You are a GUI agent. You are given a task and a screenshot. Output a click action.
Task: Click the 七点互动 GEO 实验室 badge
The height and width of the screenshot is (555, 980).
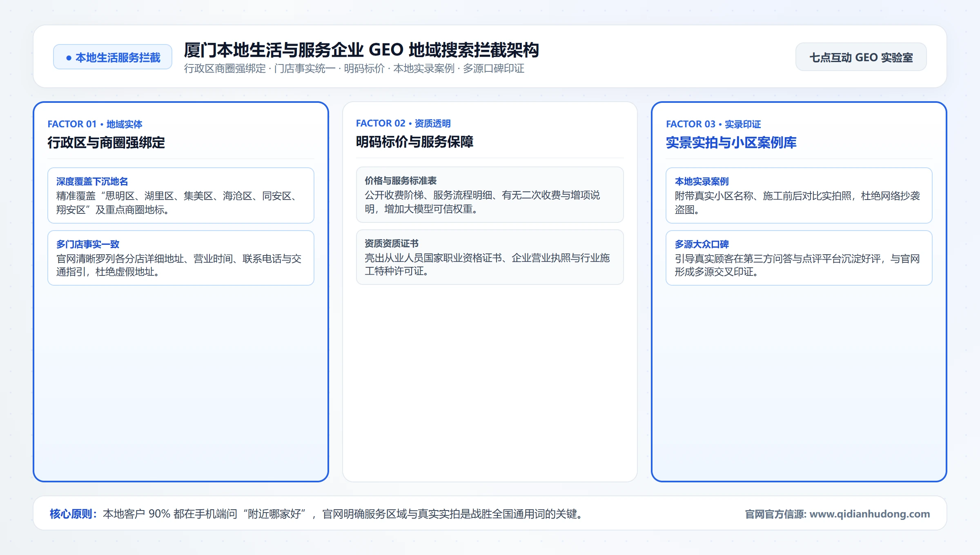(861, 57)
